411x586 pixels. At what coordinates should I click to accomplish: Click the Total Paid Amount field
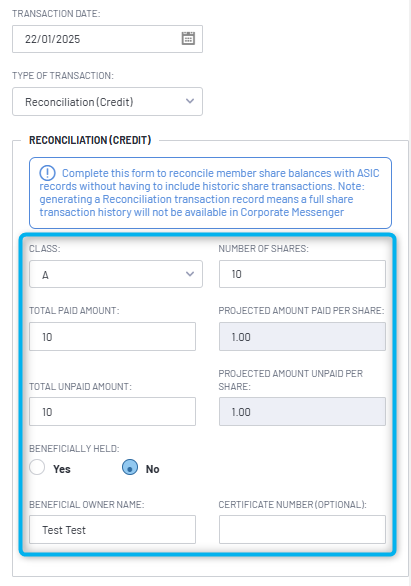[112, 337]
